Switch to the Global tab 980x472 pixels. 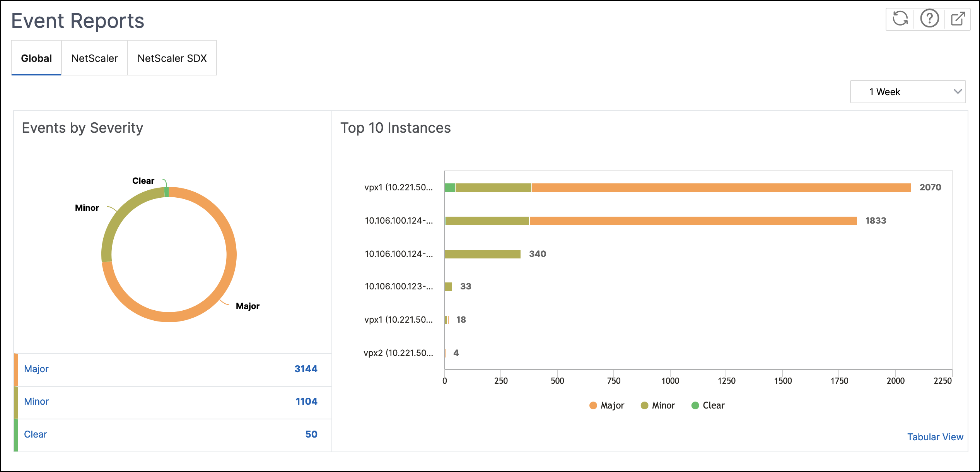click(x=36, y=58)
